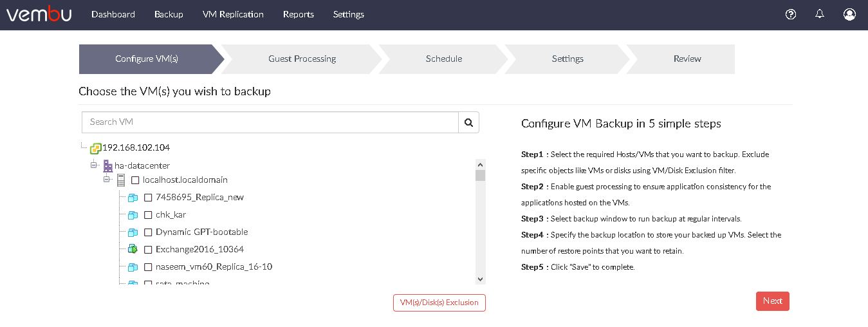Select the localhost.localdomain checkbox

135,180
